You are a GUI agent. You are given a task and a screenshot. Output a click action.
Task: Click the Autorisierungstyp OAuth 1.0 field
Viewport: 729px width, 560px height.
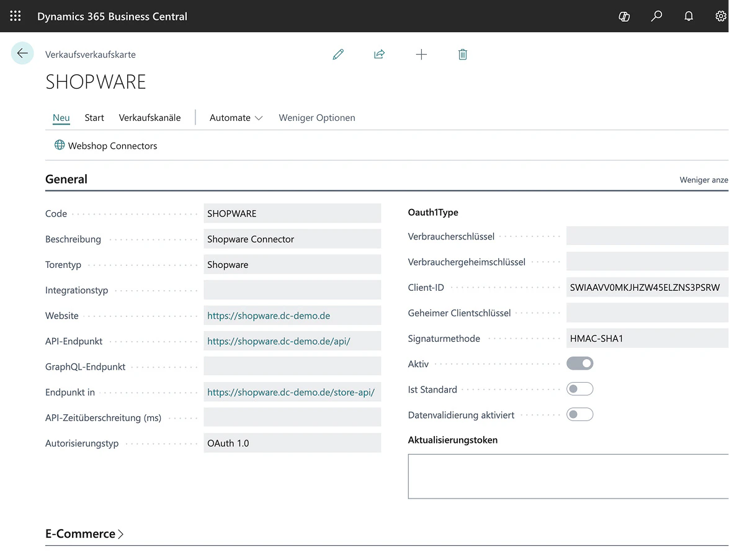(292, 443)
